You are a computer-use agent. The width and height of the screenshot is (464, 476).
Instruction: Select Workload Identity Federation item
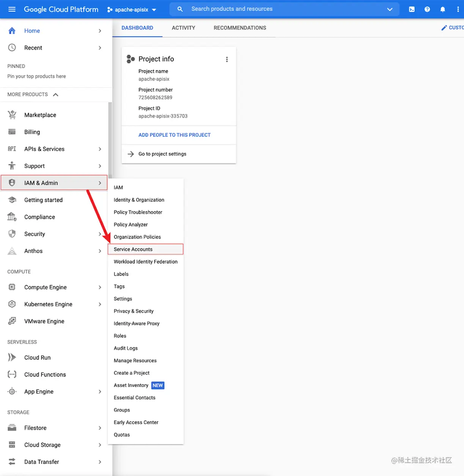[x=146, y=262]
